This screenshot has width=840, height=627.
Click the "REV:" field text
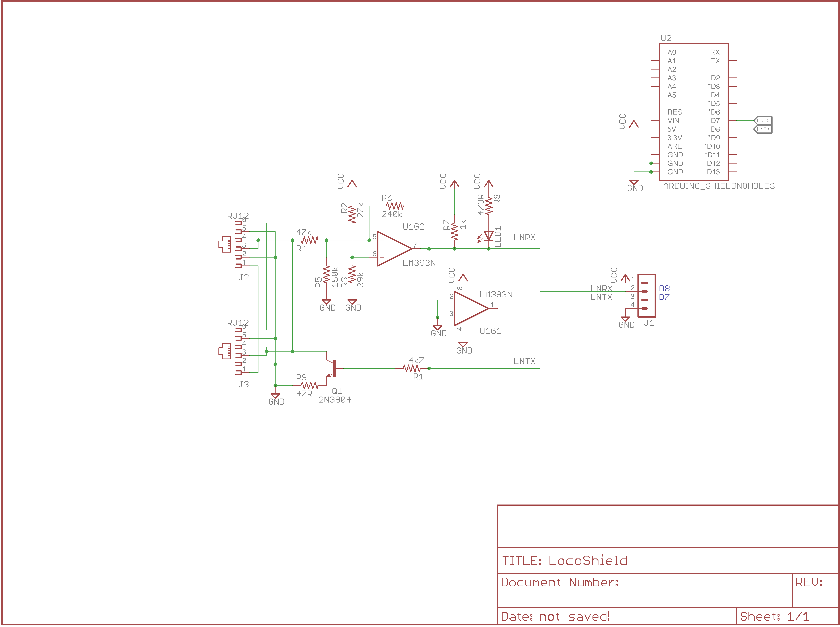(x=809, y=583)
